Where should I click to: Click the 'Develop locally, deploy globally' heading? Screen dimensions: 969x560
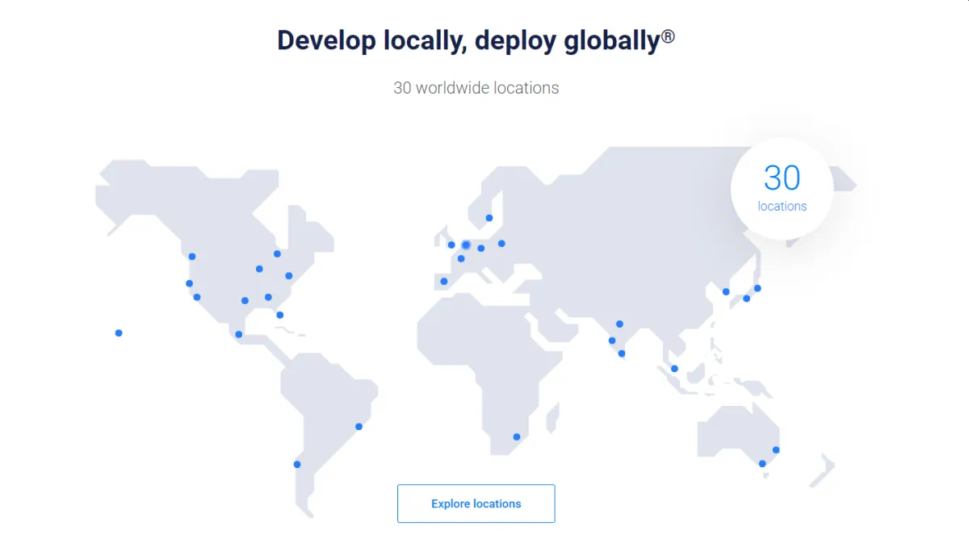pos(476,40)
